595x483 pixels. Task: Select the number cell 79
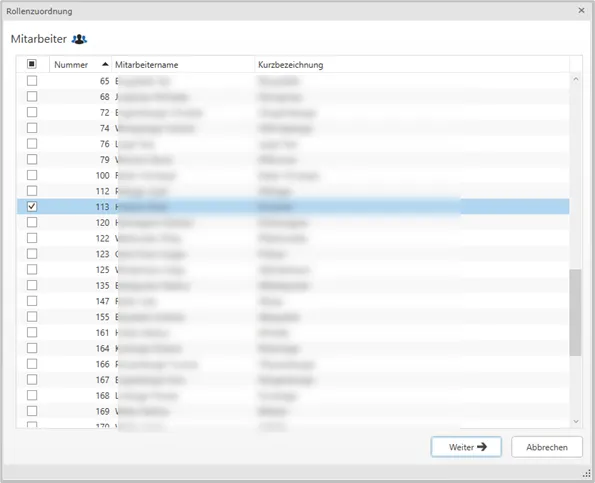pos(104,160)
